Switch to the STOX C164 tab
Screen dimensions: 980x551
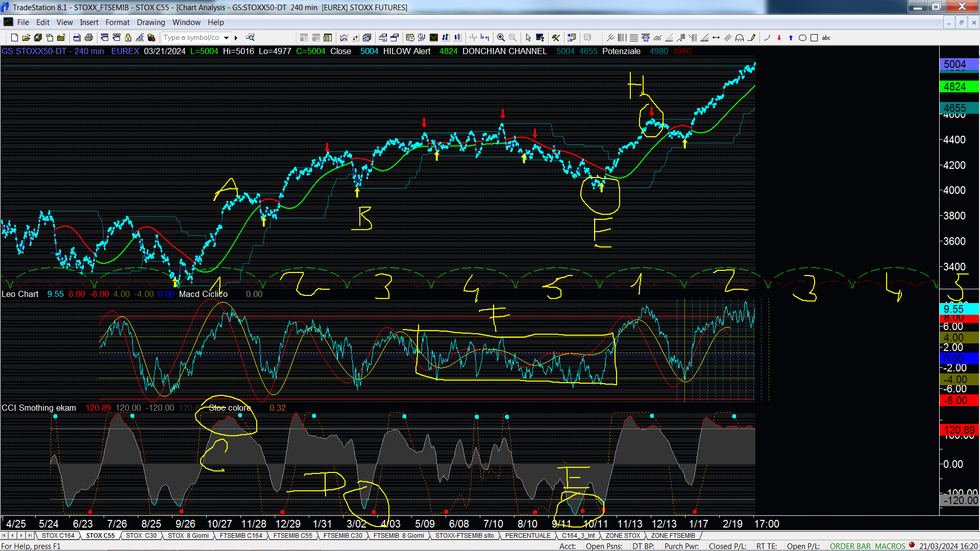coord(58,535)
